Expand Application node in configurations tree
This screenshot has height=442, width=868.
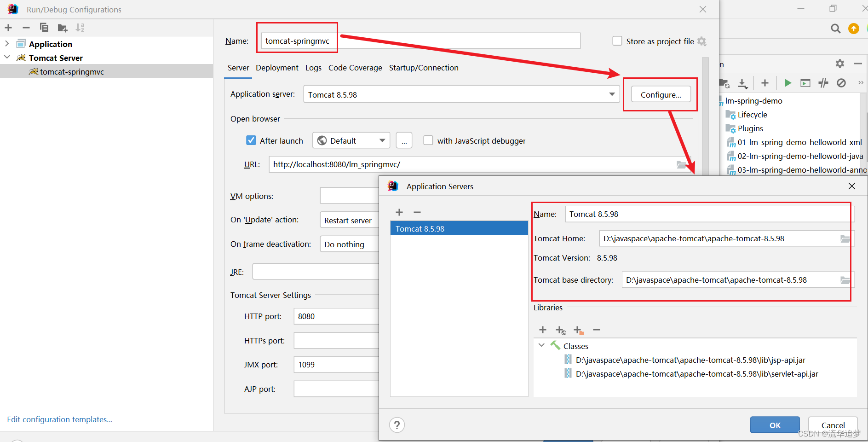[x=7, y=43]
